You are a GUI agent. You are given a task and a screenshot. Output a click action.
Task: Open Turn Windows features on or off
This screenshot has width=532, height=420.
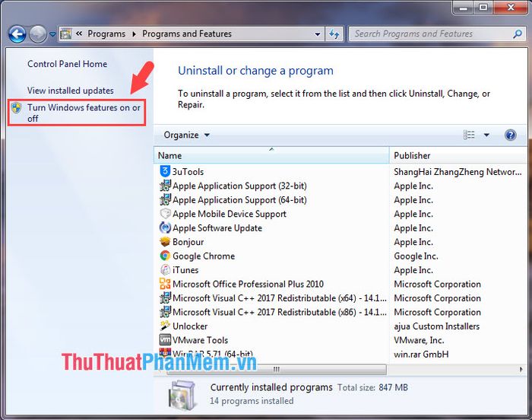pos(84,113)
